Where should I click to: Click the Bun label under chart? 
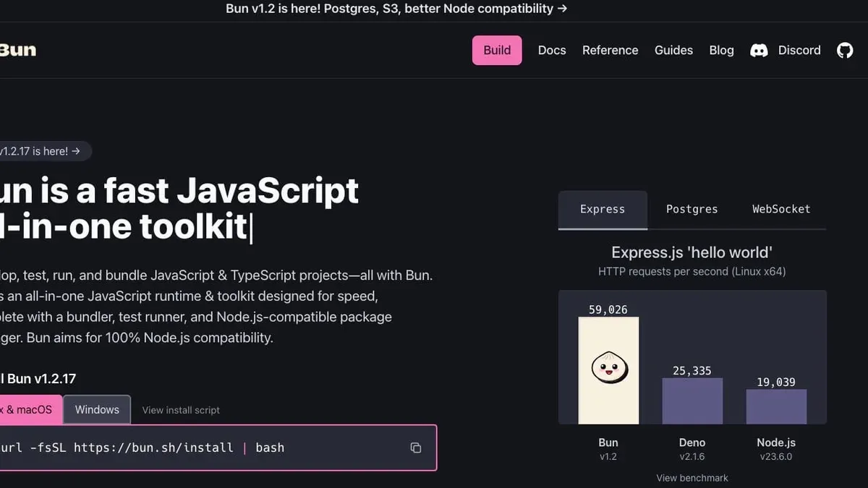click(608, 442)
